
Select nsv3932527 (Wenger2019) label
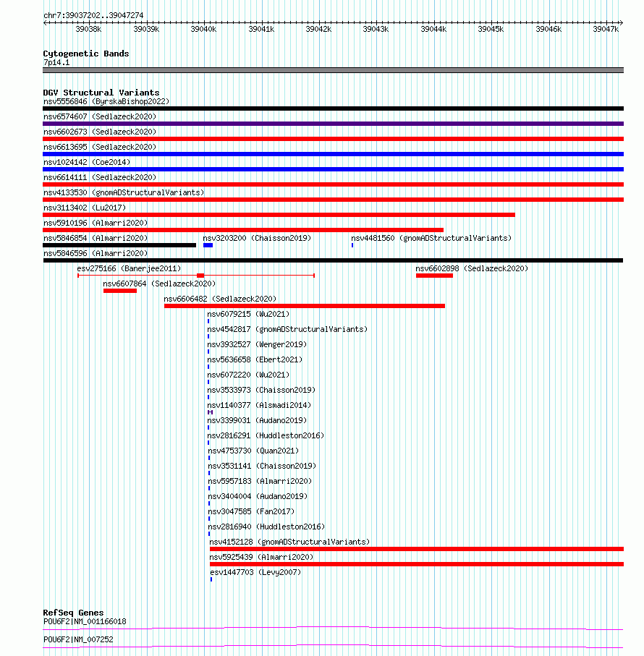[x=257, y=345]
